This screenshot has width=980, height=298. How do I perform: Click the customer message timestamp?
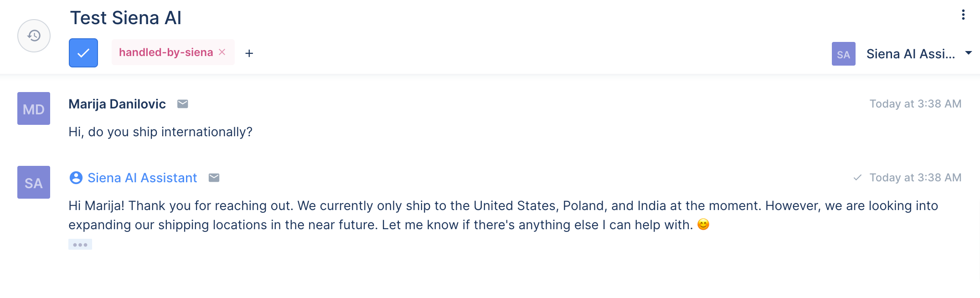[x=915, y=104]
